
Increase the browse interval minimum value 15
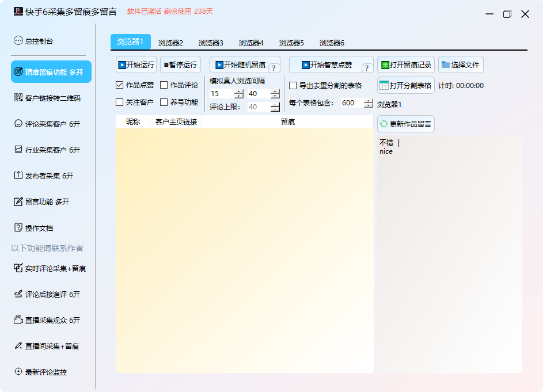click(239, 91)
